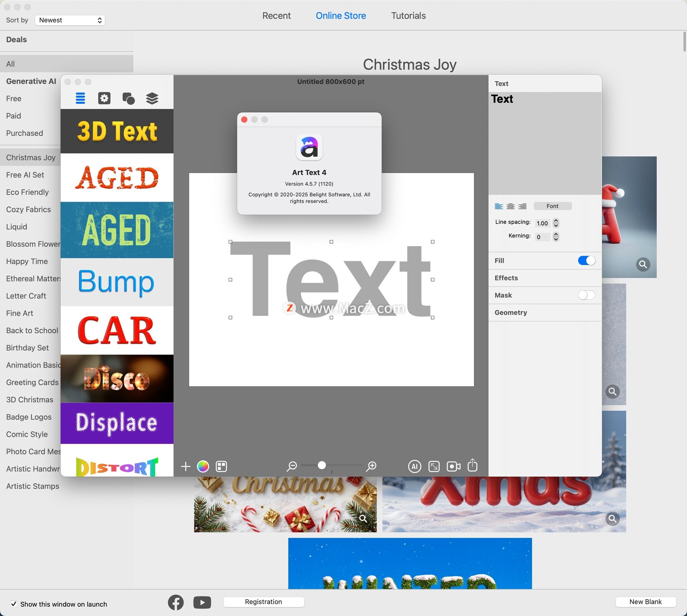Switch to the Recent tab
This screenshot has width=687, height=616.
click(x=276, y=16)
